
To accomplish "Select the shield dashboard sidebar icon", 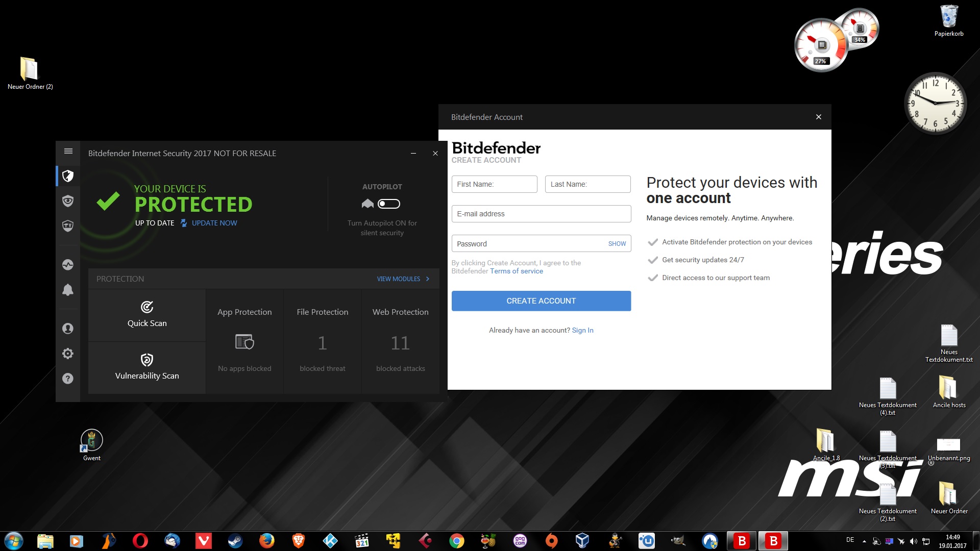I will pyautogui.click(x=68, y=176).
